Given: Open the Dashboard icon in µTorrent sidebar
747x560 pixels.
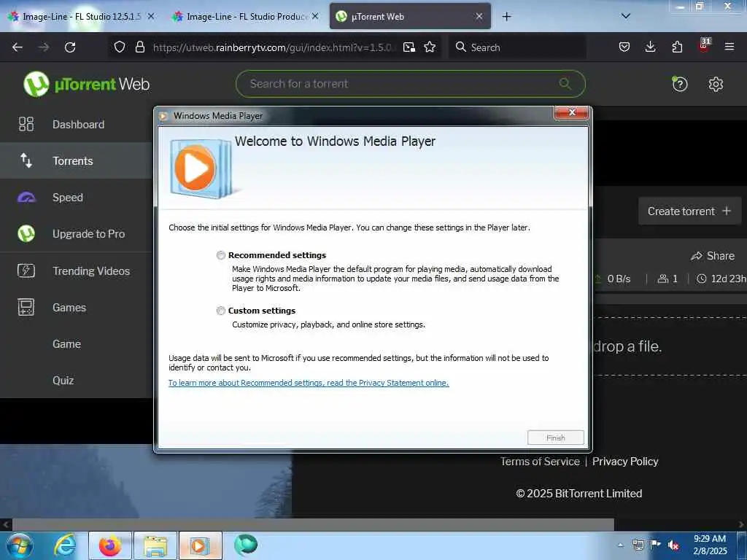Looking at the screenshot, I should [26, 124].
